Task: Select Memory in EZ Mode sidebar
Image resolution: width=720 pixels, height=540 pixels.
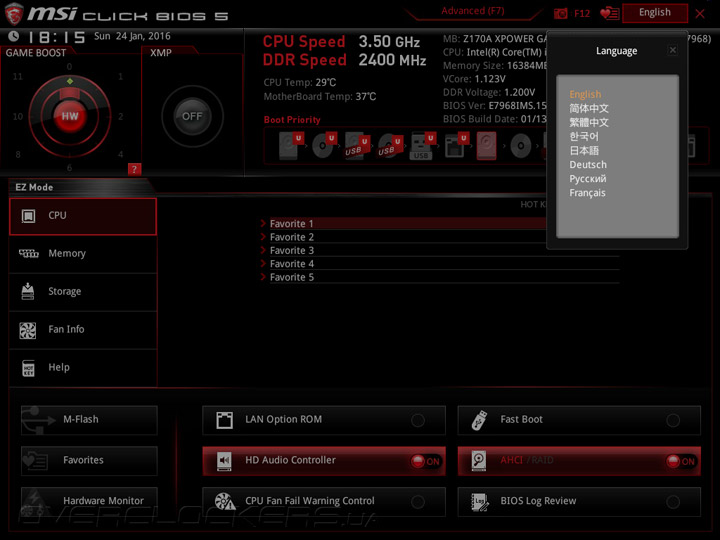Action: click(83, 254)
